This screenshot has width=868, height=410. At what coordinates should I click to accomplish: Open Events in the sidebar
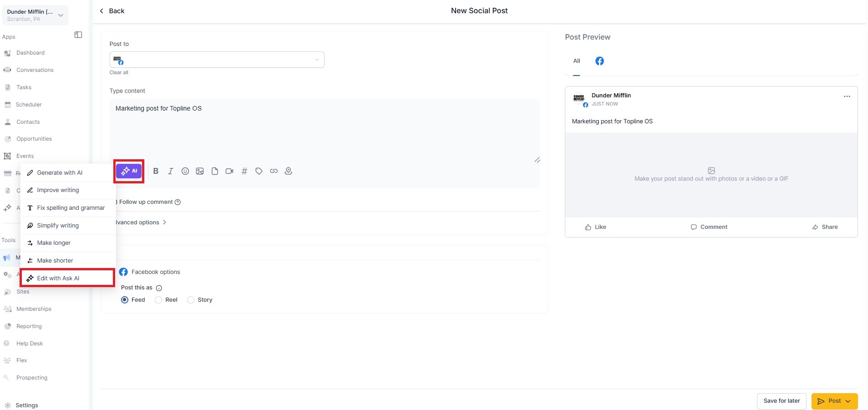coord(25,156)
